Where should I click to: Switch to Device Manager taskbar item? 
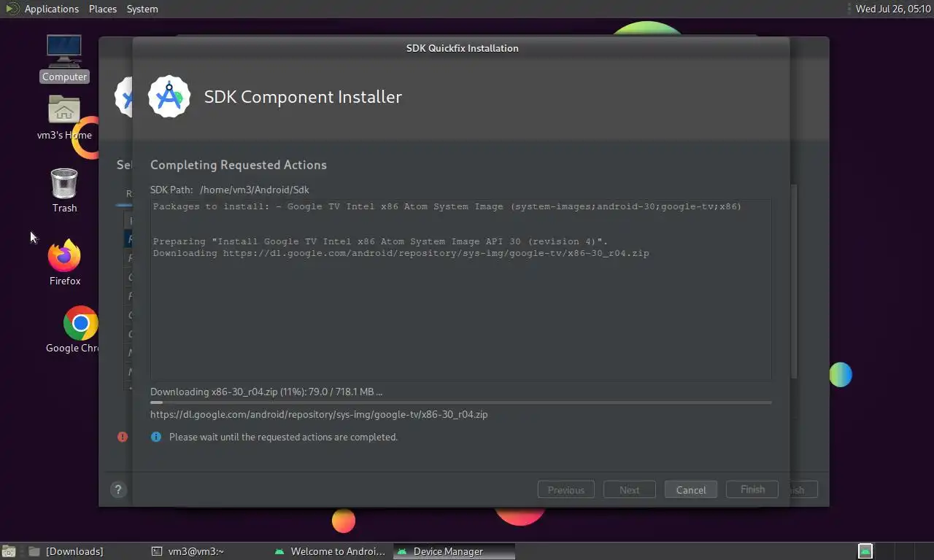(x=454, y=551)
